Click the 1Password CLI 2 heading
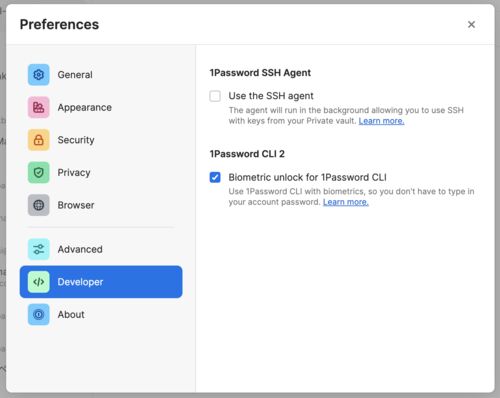This screenshot has height=398, width=500. [247, 154]
